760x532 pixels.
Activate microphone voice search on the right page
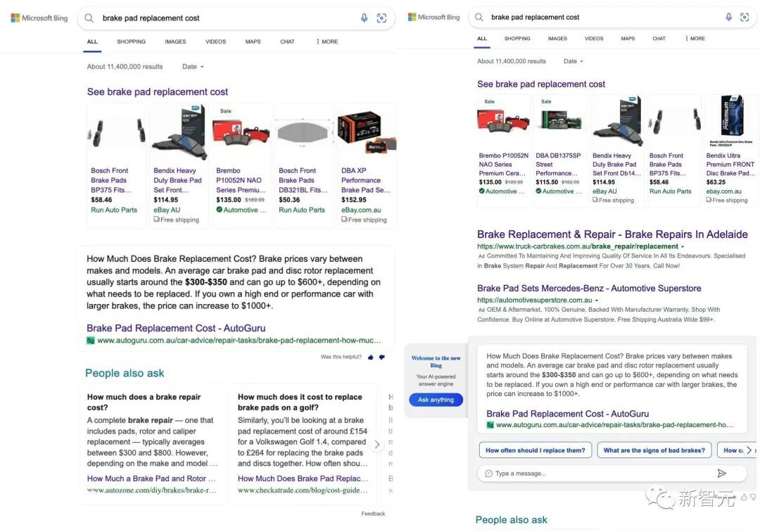click(728, 17)
